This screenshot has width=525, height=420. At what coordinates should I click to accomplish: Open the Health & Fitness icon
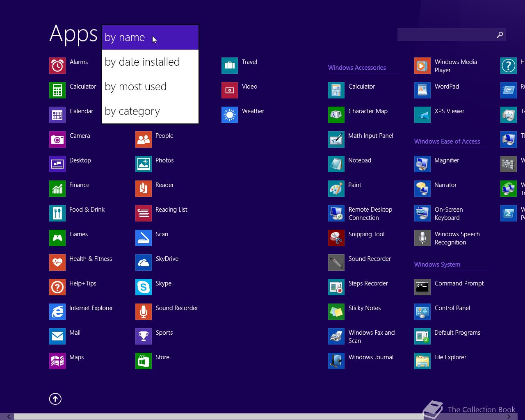tap(57, 262)
